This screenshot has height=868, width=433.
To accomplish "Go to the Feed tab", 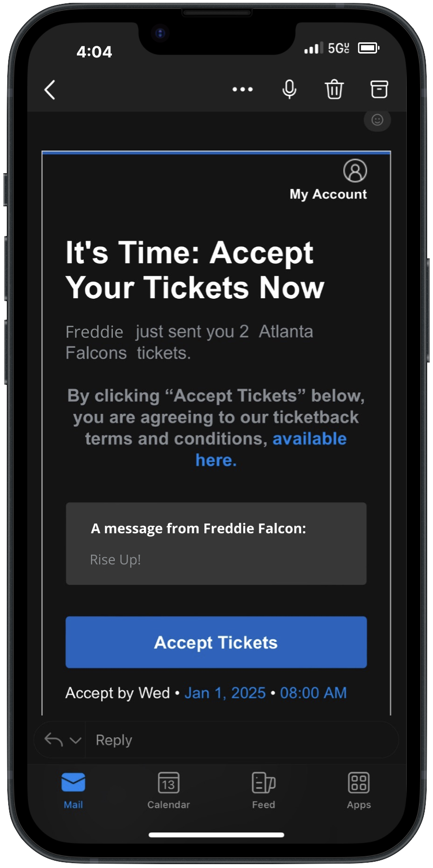I will pos(264,790).
